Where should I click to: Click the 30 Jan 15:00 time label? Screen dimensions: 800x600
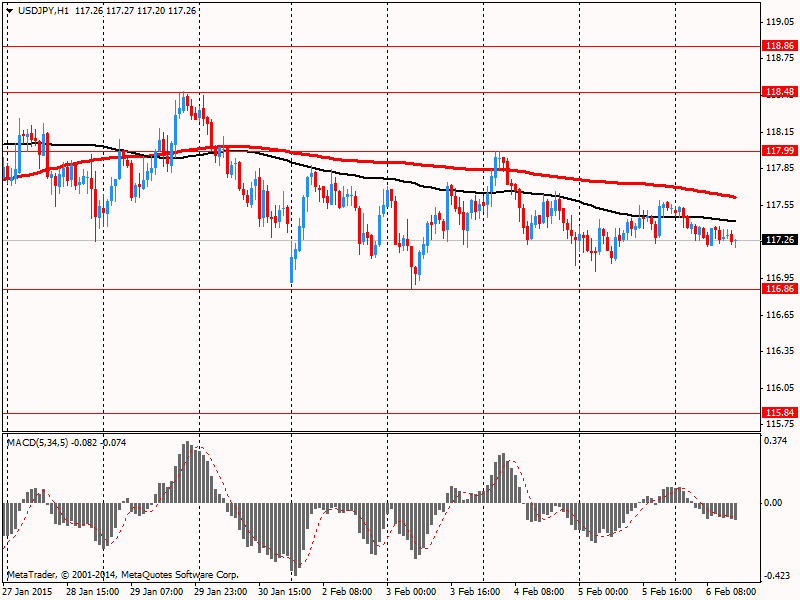[x=286, y=591]
